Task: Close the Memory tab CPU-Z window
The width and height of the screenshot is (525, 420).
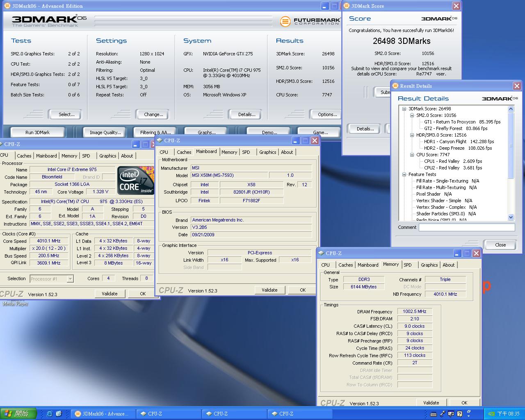Action: click(476, 253)
